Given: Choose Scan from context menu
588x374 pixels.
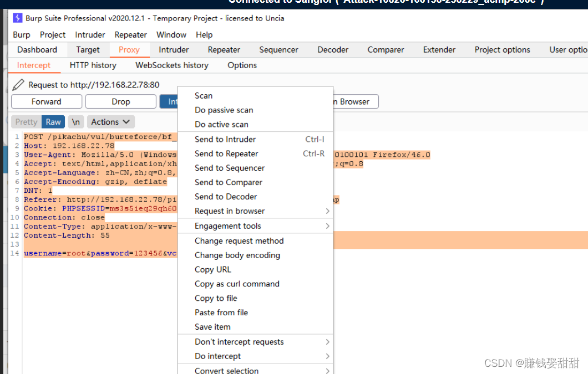Looking at the screenshot, I should pyautogui.click(x=255, y=95).
